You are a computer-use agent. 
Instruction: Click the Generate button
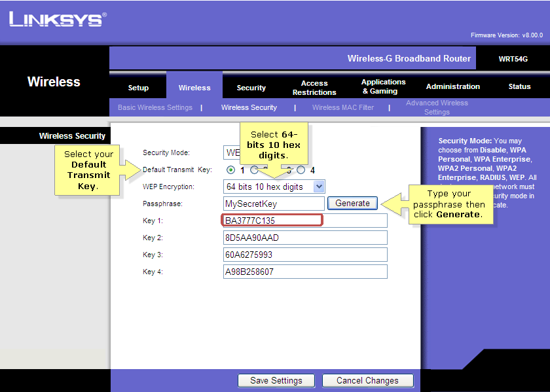[x=352, y=204]
